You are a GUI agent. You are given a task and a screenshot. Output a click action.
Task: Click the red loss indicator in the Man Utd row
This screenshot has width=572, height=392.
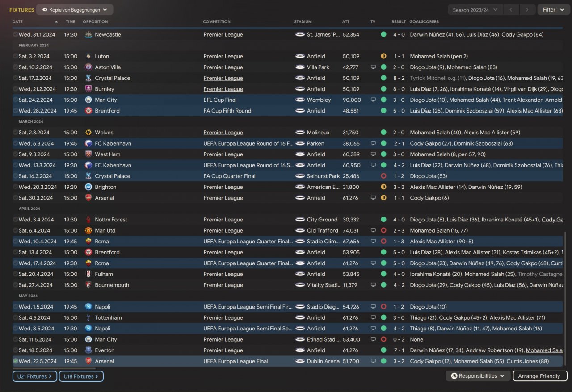tap(383, 231)
